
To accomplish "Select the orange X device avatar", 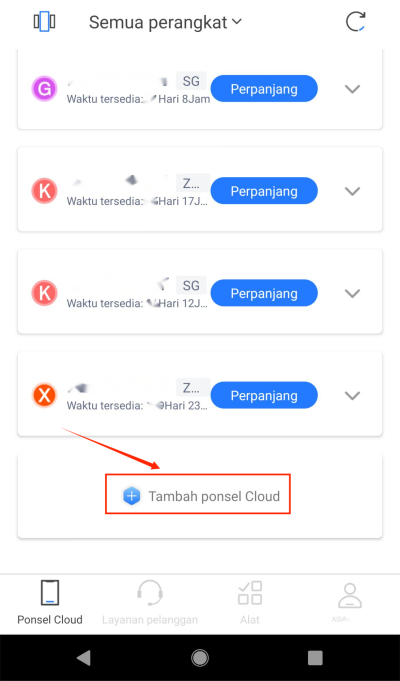I will click(44, 395).
